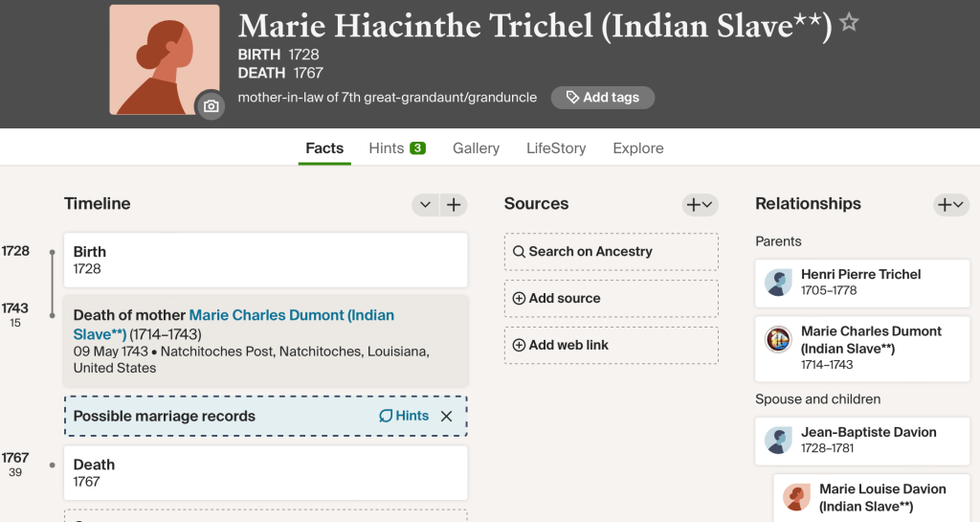This screenshot has width=980, height=522.
Task: Add a new Timeline fact with plus
Action: click(454, 204)
